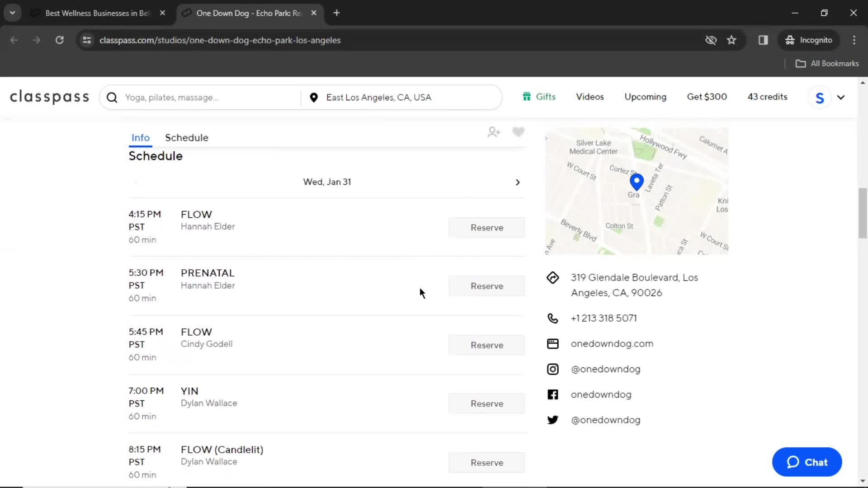Open the 319 Glendale Boulevard address link

click(x=634, y=285)
